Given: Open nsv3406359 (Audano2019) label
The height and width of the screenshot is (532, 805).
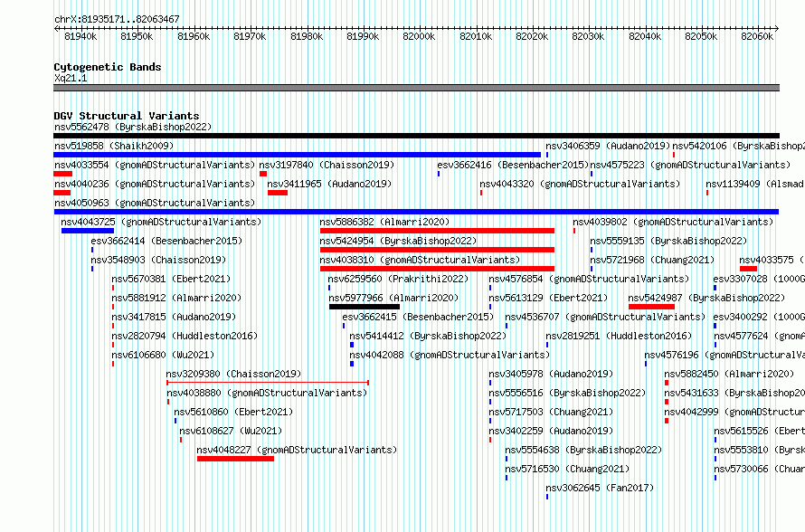Looking at the screenshot, I should [x=608, y=146].
